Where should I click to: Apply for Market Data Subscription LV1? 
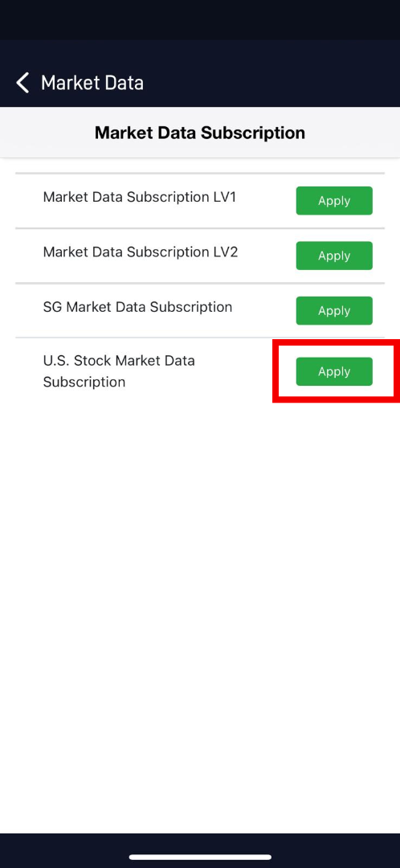click(334, 200)
